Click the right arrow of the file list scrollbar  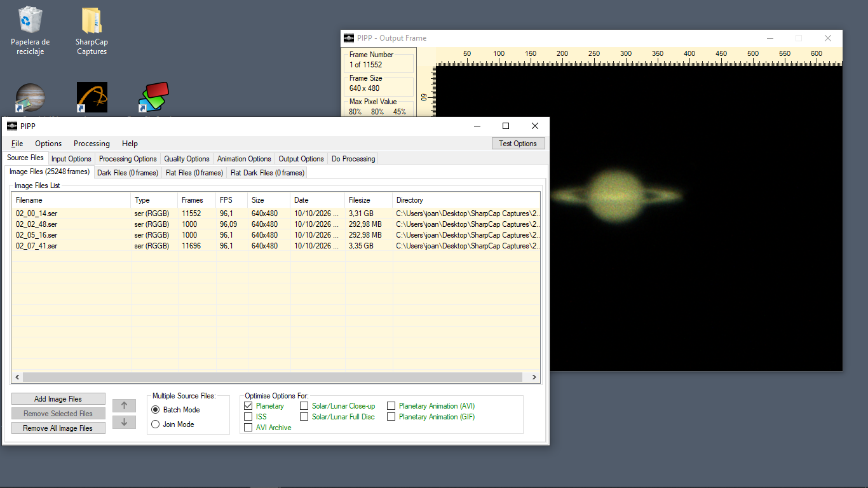(x=535, y=377)
